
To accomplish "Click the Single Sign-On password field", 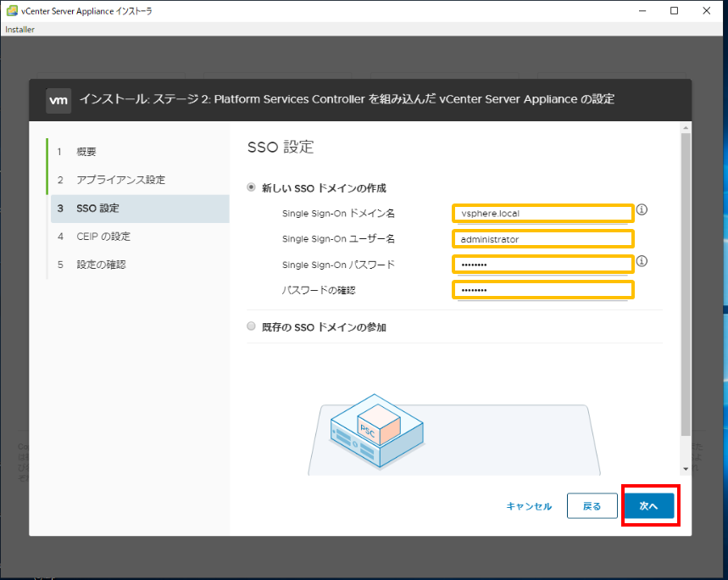I will 542,265.
